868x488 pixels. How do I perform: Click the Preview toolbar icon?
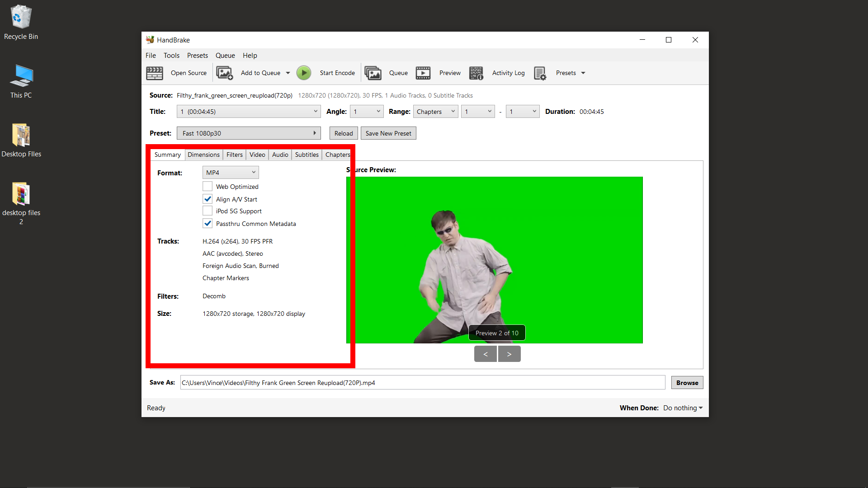click(423, 73)
